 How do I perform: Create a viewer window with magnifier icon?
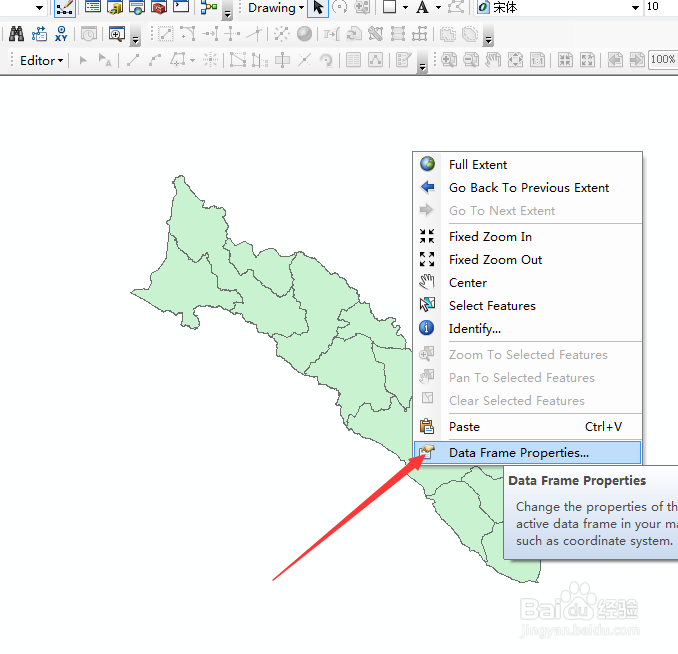117,34
